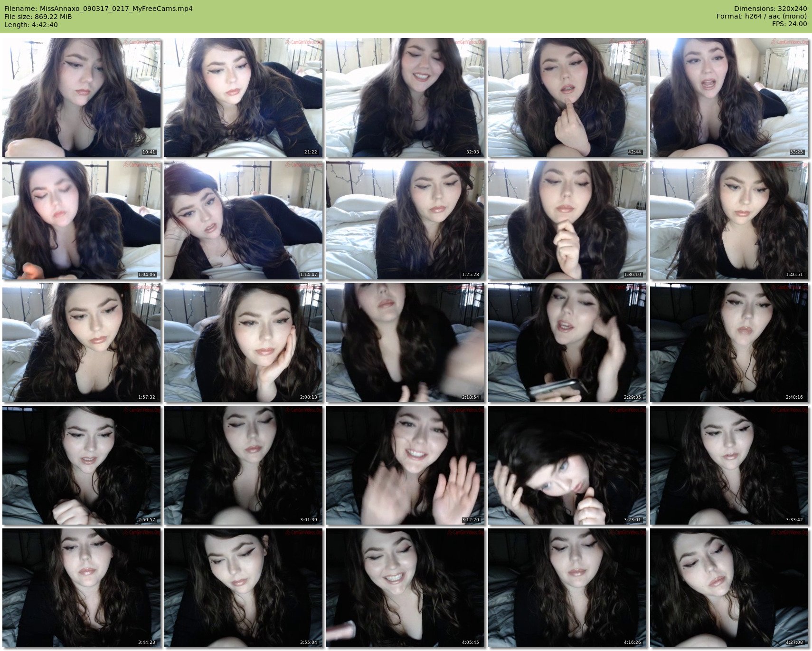The height and width of the screenshot is (651, 812).
Task: Open the thumbnail timestamped 10:41
Action: click(81, 97)
